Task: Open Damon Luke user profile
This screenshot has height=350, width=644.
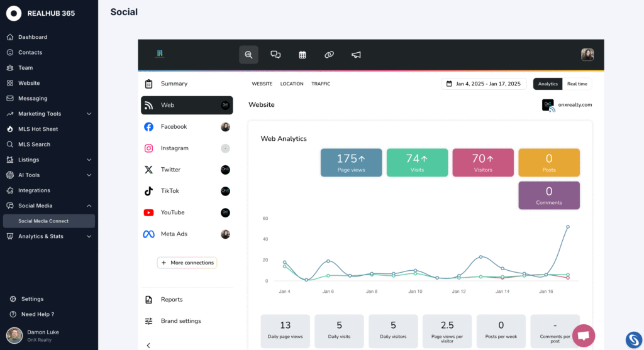Action: click(x=33, y=336)
